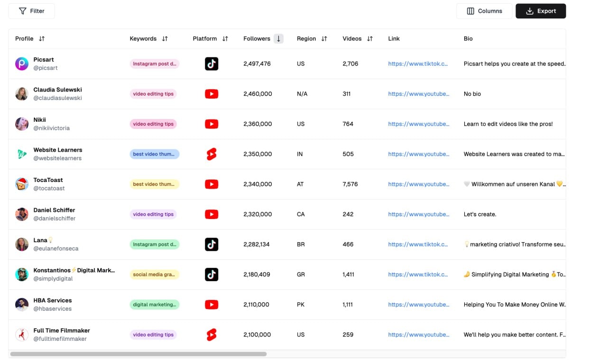Image resolution: width=607 pixels, height=364 pixels.
Task: Open HBA Services YouTube link
Action: (x=419, y=304)
